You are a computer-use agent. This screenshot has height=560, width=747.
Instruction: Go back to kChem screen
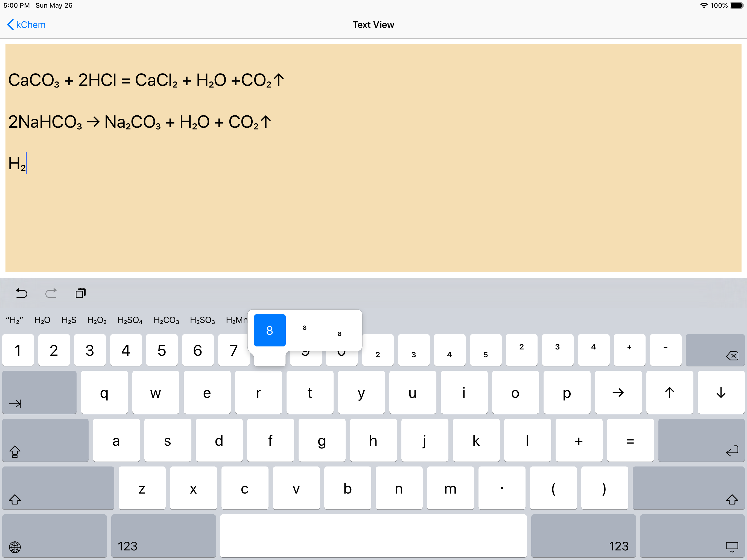[26, 25]
